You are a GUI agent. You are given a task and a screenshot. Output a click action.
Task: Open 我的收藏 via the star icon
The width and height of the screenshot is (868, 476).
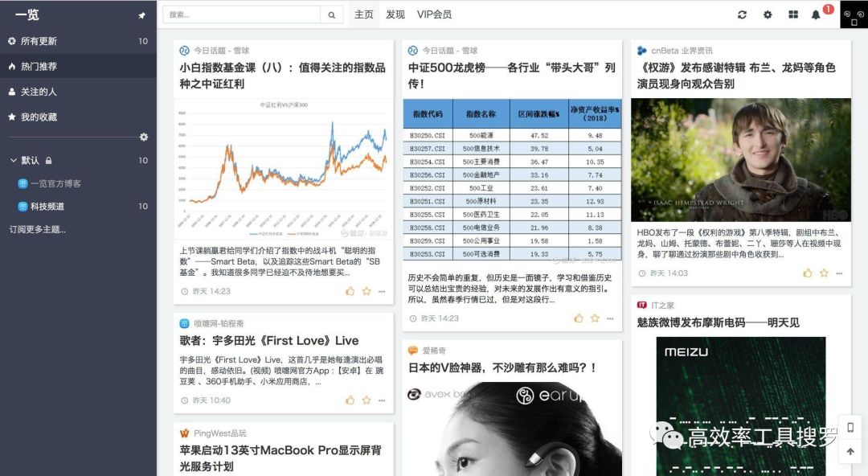(10, 117)
